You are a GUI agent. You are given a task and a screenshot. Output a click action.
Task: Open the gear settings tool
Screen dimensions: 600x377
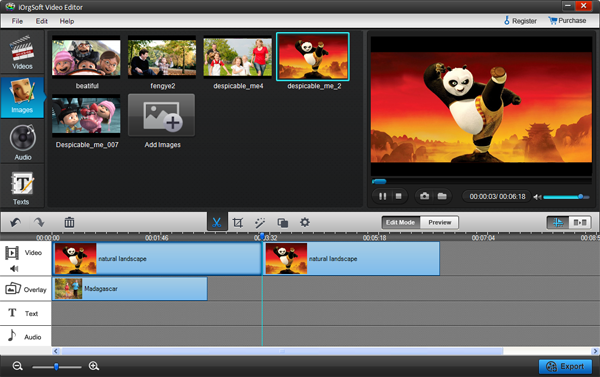click(305, 222)
